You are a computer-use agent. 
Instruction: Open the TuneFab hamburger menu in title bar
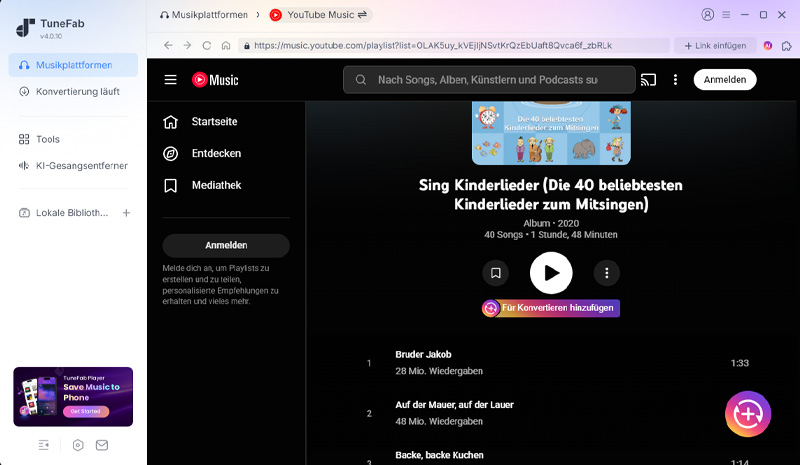pyautogui.click(x=726, y=15)
